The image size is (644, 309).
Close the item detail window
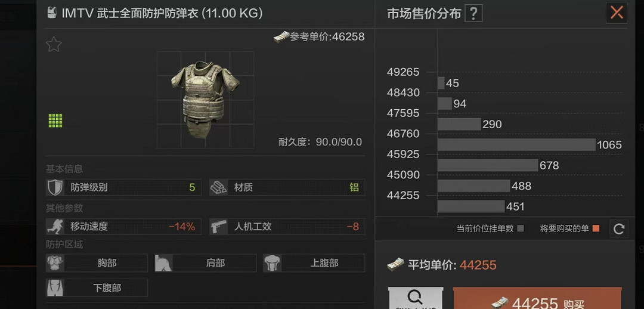(x=617, y=13)
